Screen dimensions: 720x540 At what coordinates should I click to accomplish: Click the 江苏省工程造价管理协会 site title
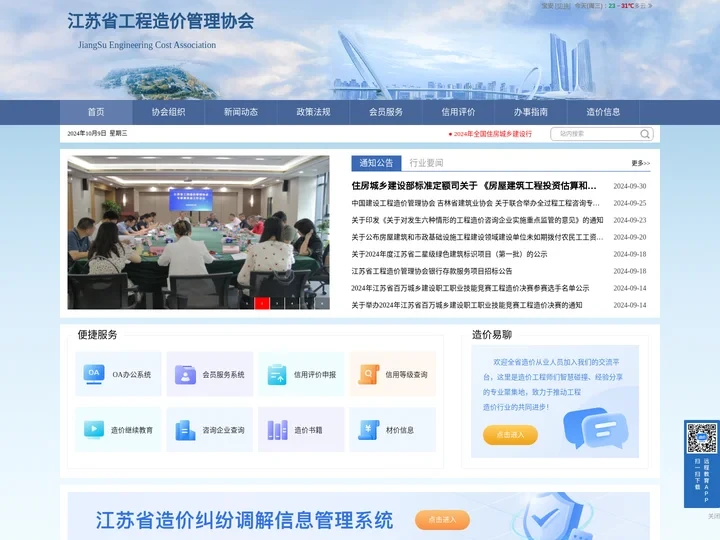161,21
